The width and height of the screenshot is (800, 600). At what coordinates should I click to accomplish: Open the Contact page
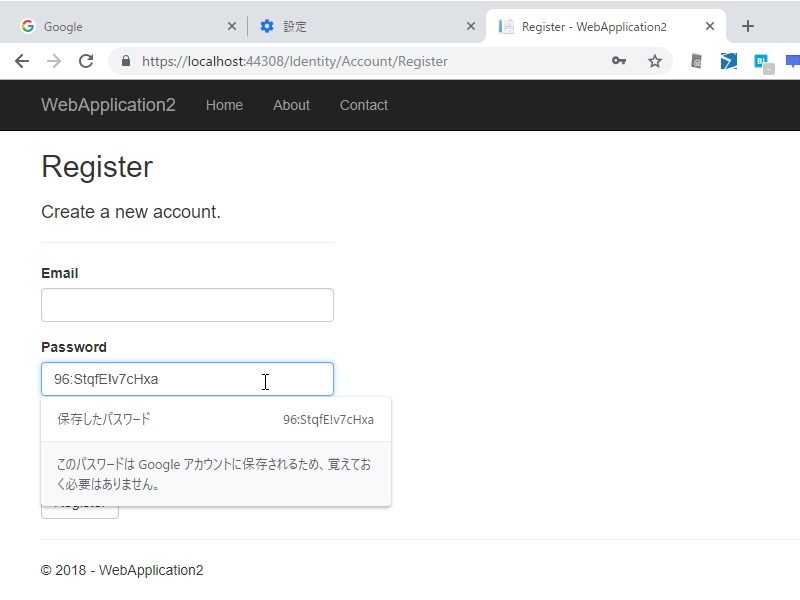(x=363, y=105)
